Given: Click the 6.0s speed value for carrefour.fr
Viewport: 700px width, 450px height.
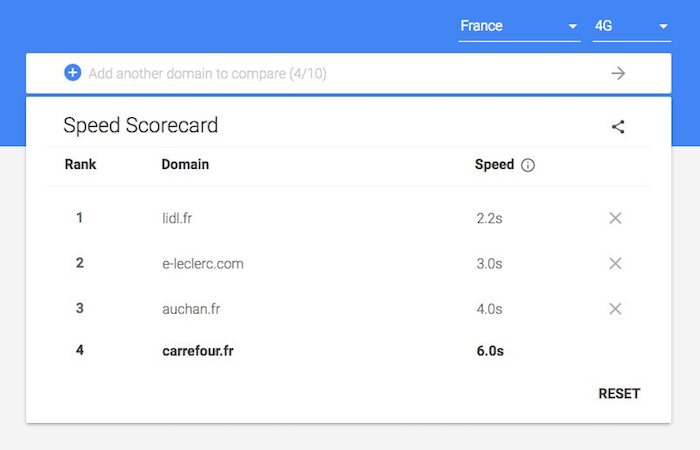Looking at the screenshot, I should pos(490,351).
